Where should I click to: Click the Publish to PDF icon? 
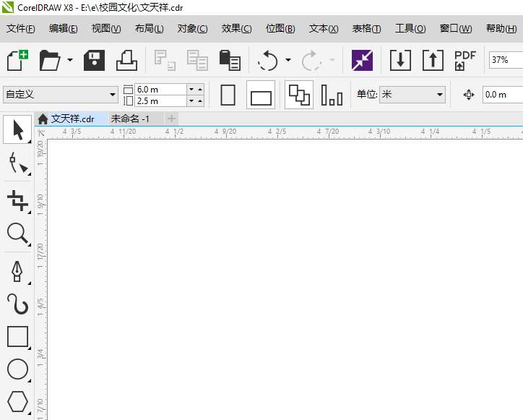465,60
